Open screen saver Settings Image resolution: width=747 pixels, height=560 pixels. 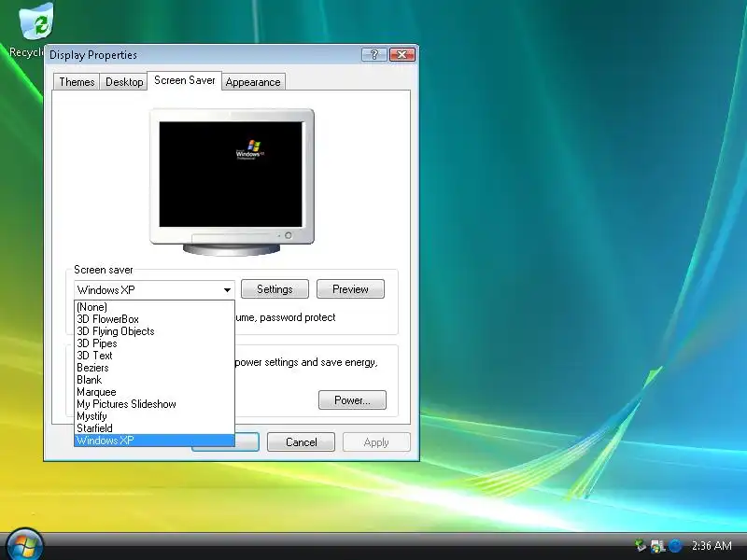[x=275, y=289]
